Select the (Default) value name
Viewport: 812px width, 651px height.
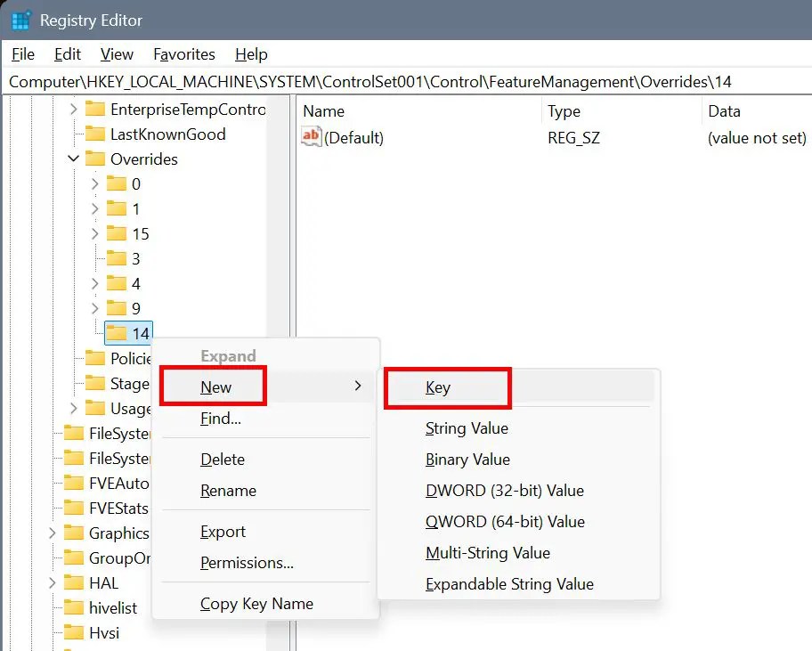click(353, 138)
